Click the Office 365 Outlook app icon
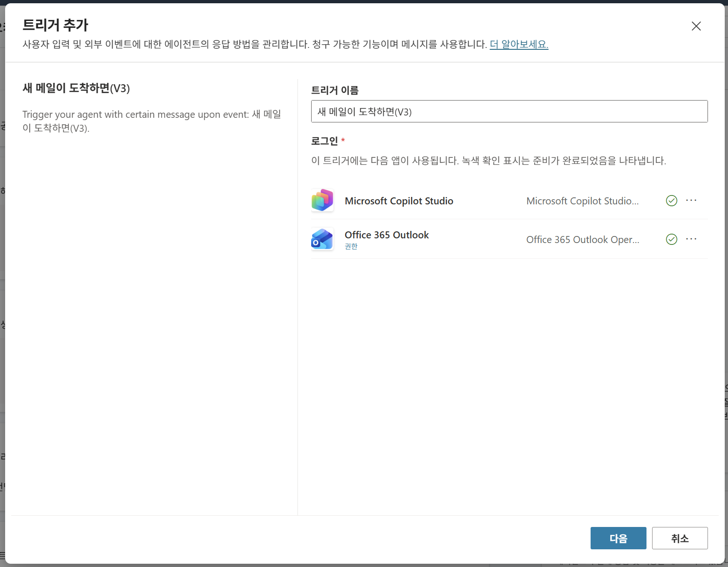Image resolution: width=728 pixels, height=567 pixels. (x=322, y=239)
